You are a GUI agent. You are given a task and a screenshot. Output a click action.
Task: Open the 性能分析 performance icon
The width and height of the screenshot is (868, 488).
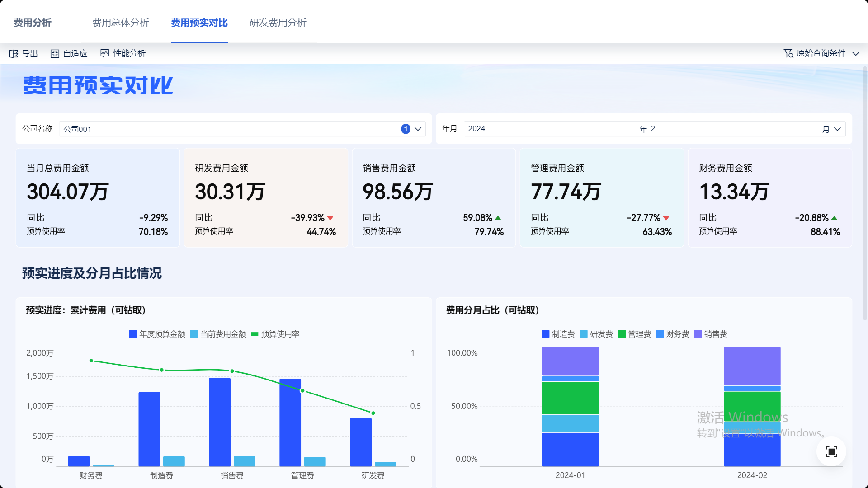click(105, 53)
